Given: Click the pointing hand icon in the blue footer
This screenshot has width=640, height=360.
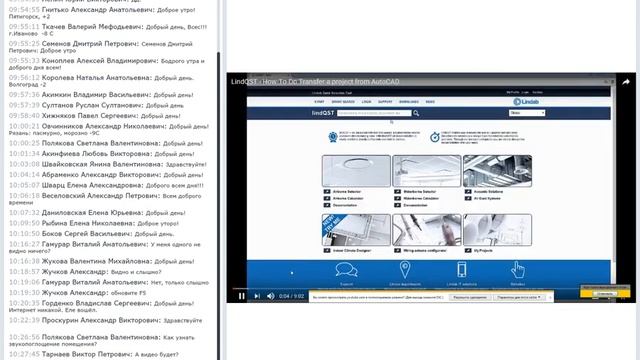Looking at the screenshot, I should 518,270.
